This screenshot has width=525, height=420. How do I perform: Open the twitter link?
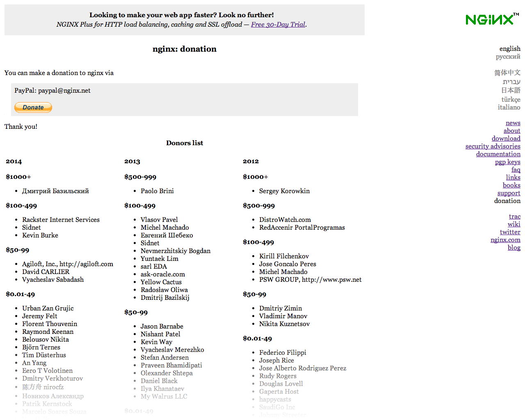510,232
